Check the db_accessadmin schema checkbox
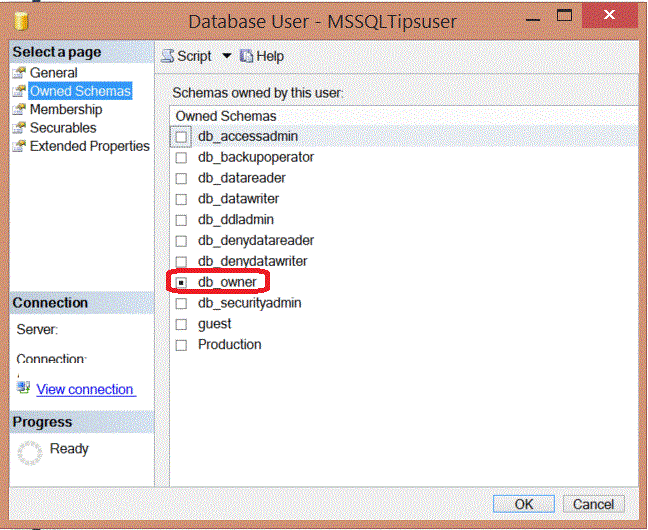This screenshot has width=648, height=530. pyautogui.click(x=181, y=137)
